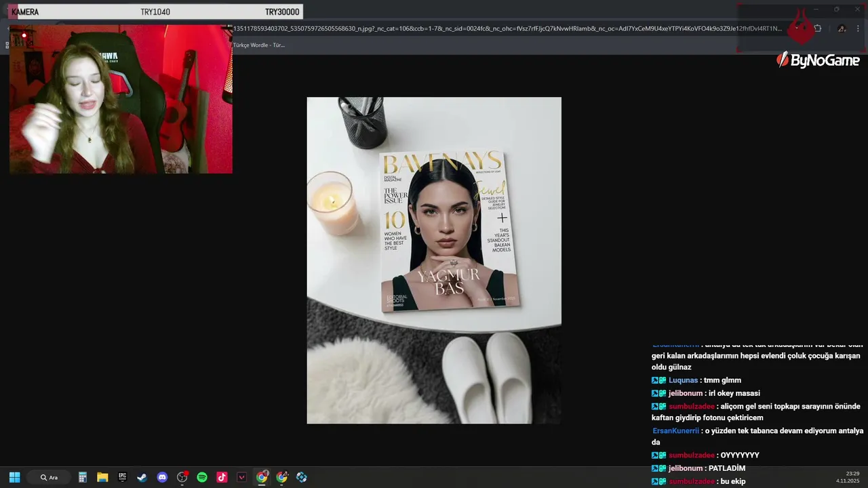Open the Chrome profile avatar
The height and width of the screenshot is (488, 868).
tap(842, 28)
